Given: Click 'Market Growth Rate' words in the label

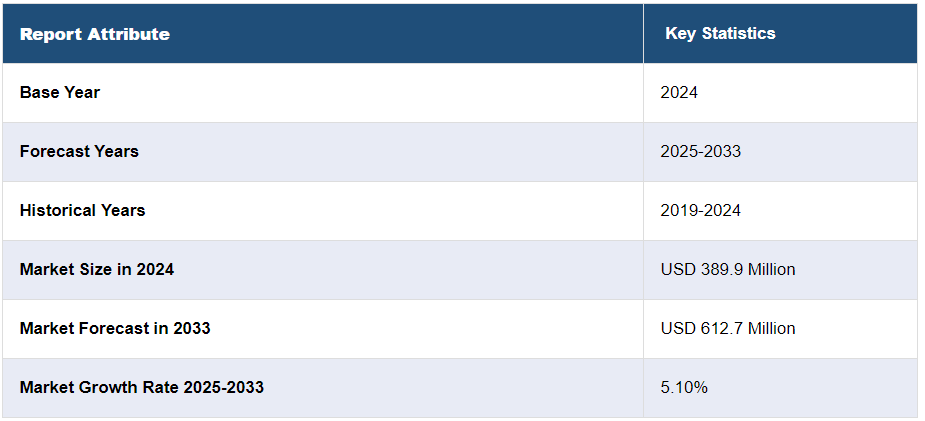Looking at the screenshot, I should click(99, 387).
